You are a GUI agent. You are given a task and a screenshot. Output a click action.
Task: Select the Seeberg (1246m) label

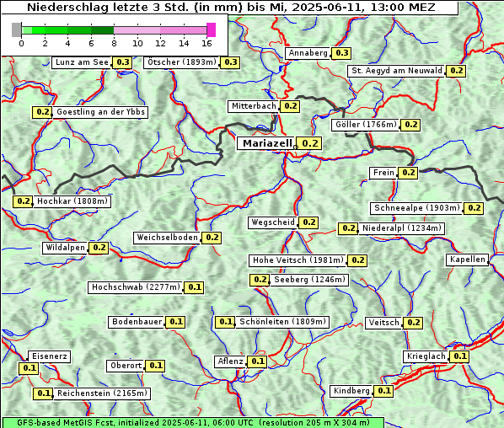pyautogui.click(x=309, y=280)
